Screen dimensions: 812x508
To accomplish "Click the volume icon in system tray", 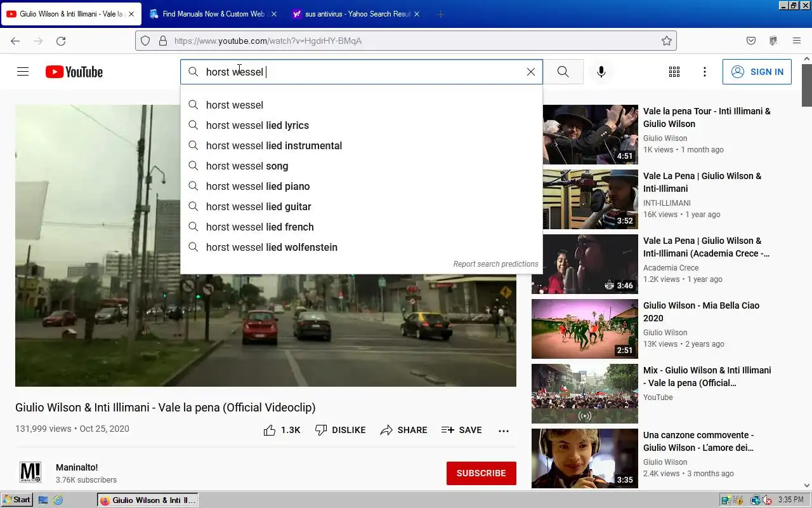I will click(766, 500).
